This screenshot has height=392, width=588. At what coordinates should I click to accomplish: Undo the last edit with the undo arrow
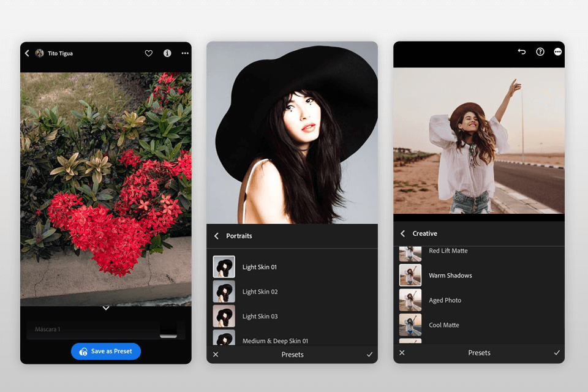tap(522, 52)
